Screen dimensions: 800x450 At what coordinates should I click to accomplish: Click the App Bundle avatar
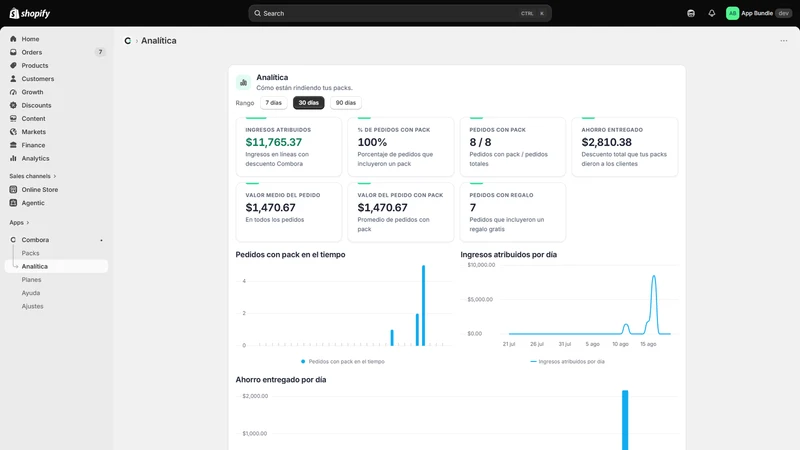(x=732, y=13)
